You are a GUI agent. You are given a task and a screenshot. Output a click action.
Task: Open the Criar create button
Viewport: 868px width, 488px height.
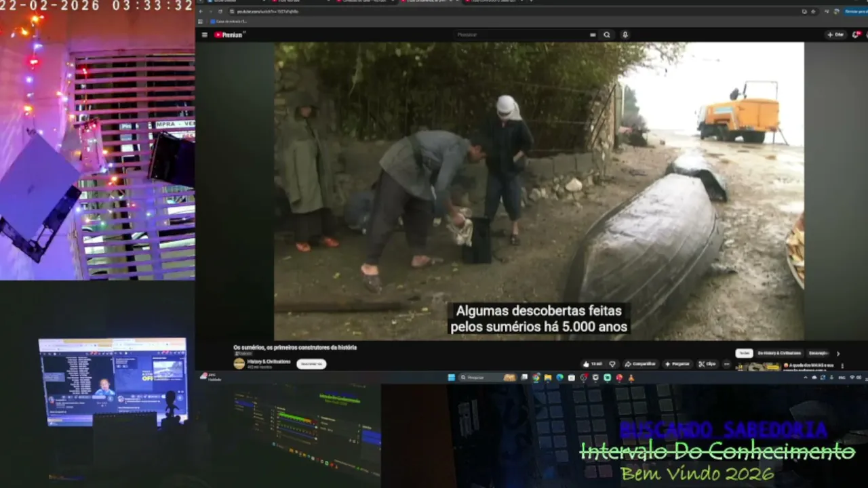(x=835, y=35)
